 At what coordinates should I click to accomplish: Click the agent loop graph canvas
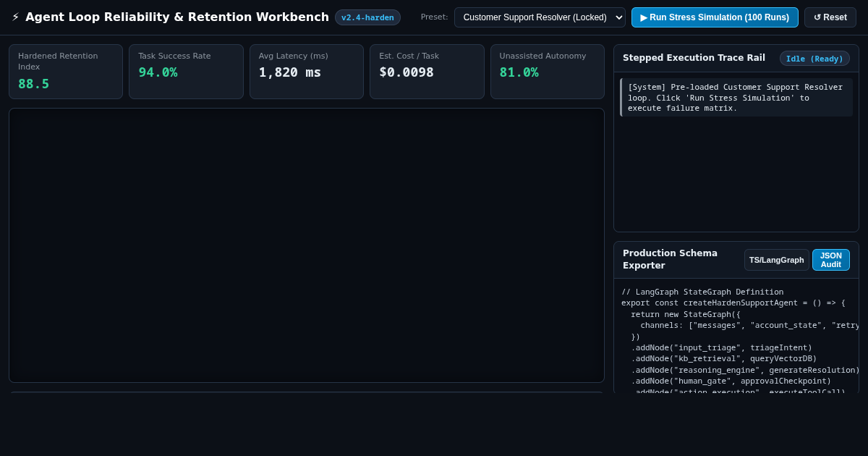(307, 245)
